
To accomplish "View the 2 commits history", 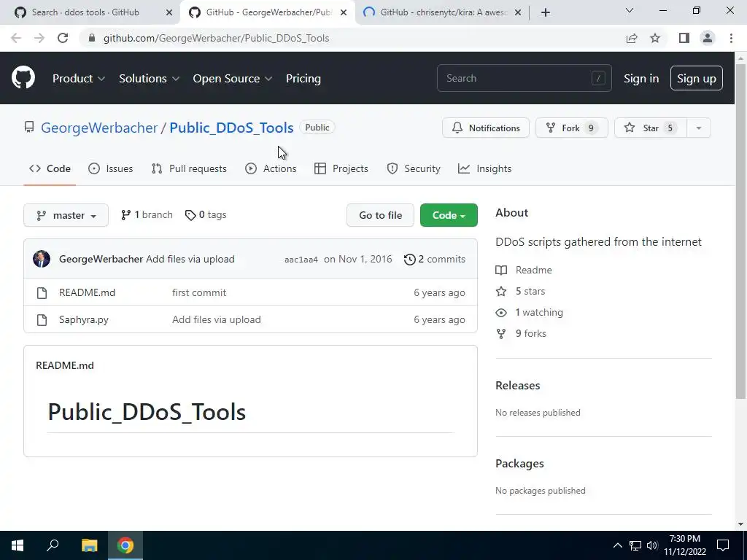I will coord(435,260).
